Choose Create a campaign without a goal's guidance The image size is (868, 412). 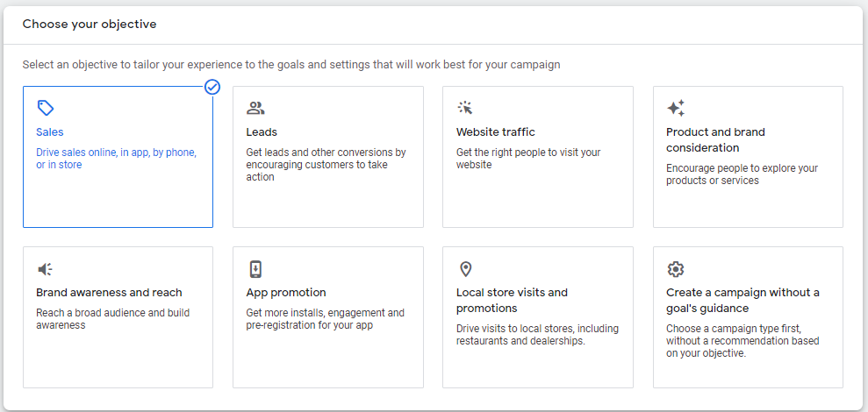tap(742, 301)
